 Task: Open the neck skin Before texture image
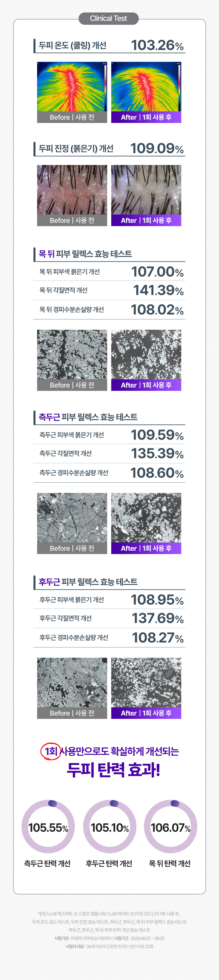[72, 355]
